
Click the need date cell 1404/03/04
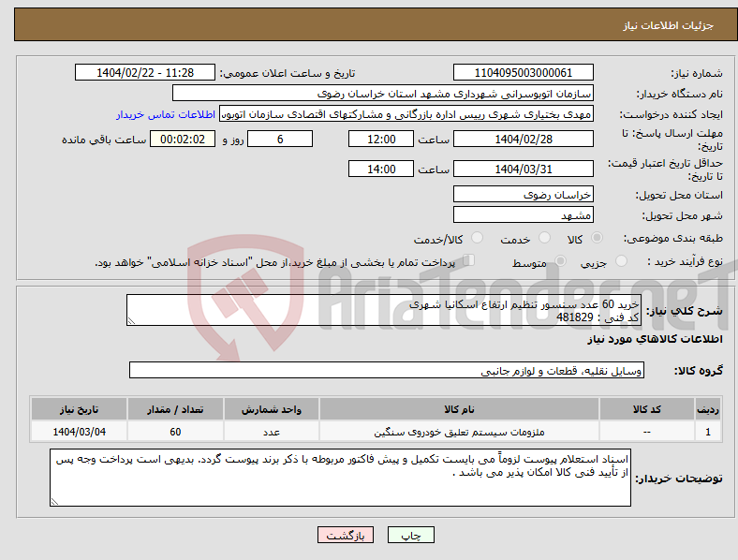click(x=79, y=432)
